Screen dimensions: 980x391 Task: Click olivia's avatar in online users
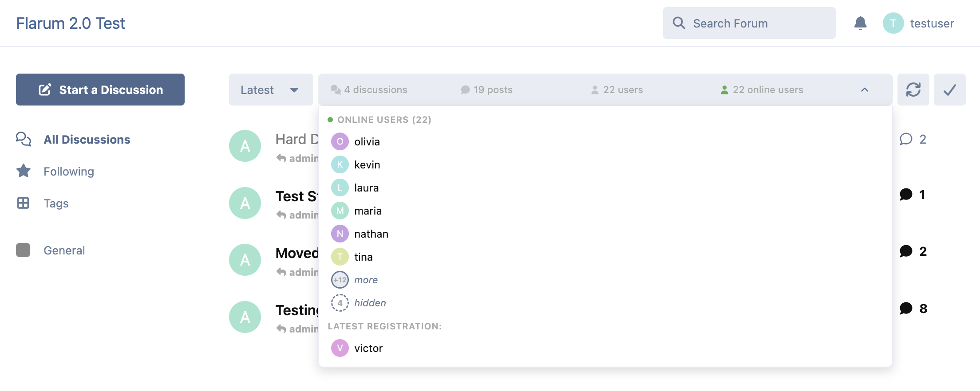(340, 141)
